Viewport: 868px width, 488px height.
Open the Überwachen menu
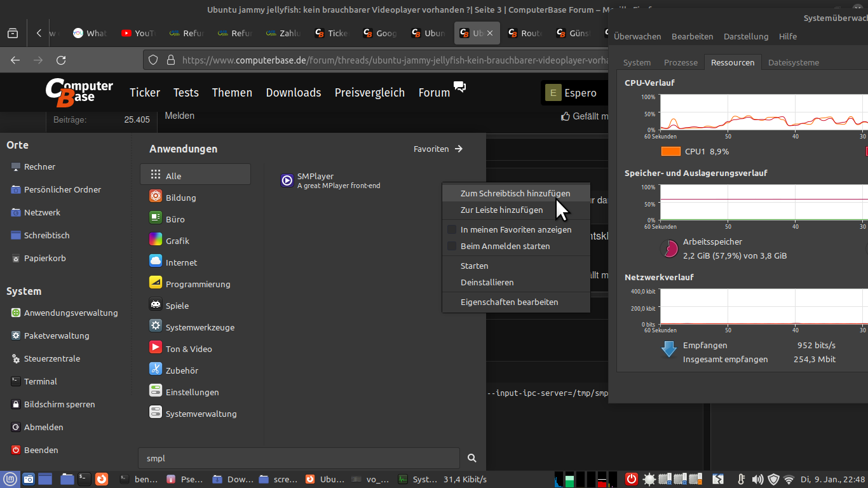[x=637, y=36]
